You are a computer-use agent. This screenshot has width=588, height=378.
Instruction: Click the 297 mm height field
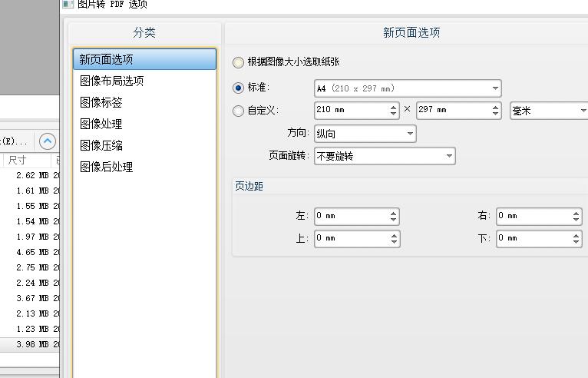point(453,110)
